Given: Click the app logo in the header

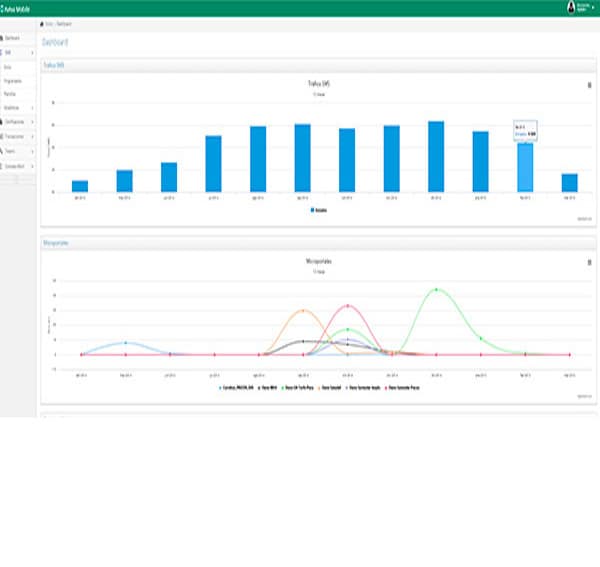Looking at the screenshot, I should [x=3, y=8].
